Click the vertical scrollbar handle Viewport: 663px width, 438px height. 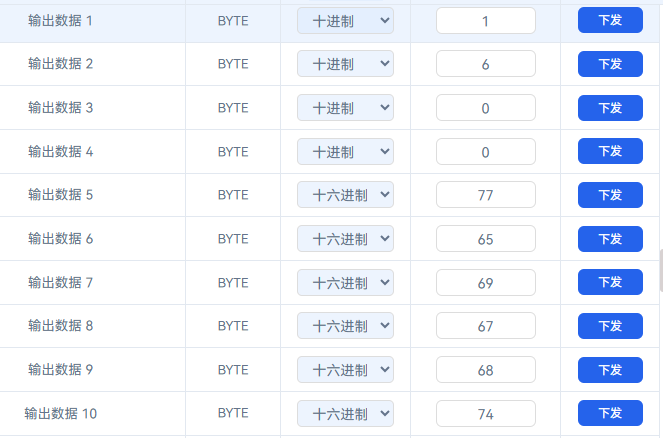click(660, 270)
